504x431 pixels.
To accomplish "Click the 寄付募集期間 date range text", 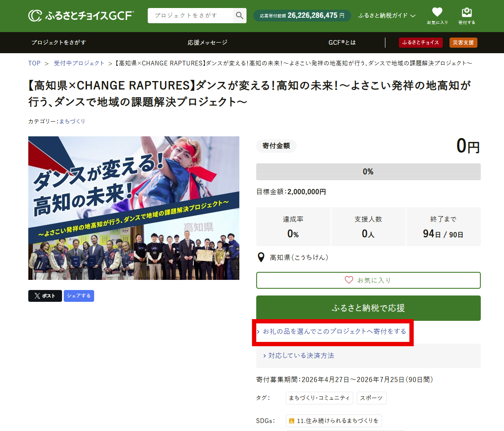I will point(344,379).
